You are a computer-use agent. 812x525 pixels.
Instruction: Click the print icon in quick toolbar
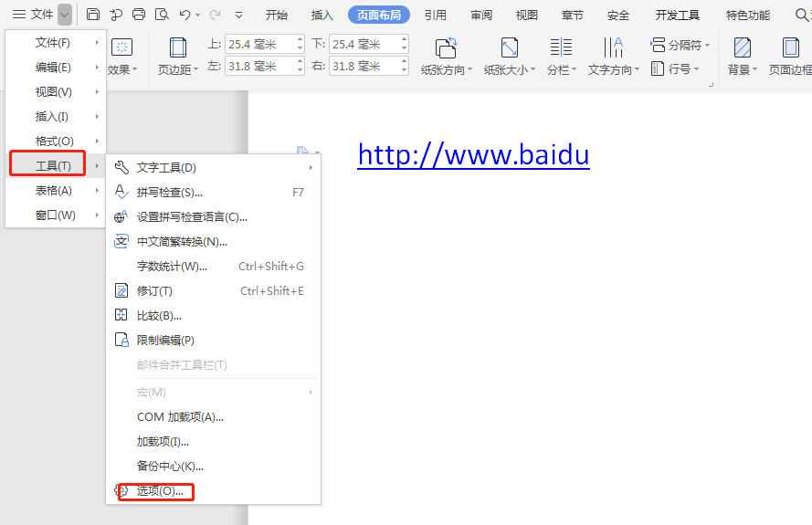(x=139, y=15)
